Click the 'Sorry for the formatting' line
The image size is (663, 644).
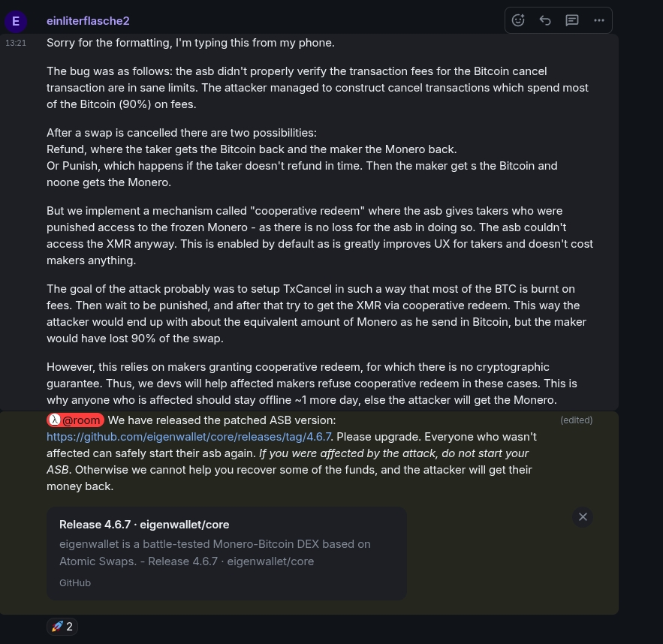tap(190, 43)
